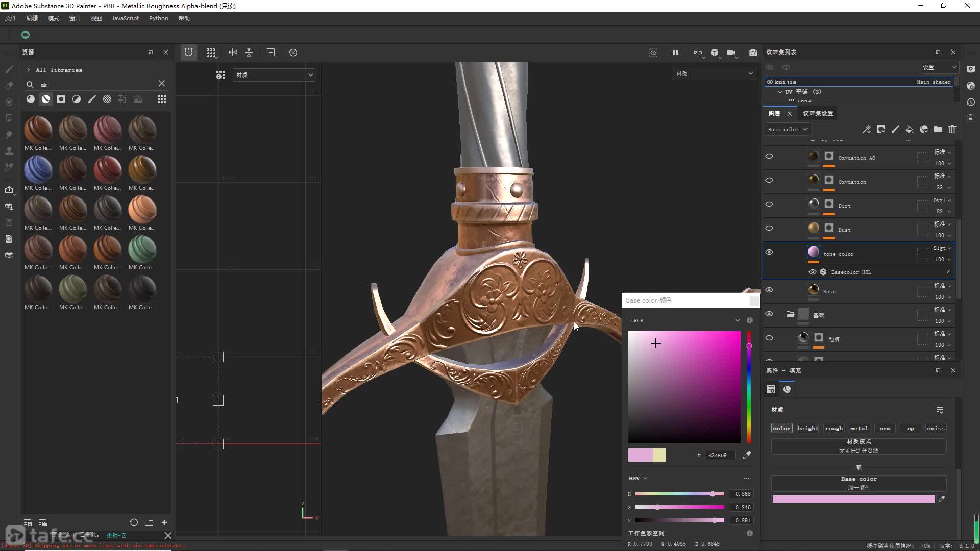980x551 pixels.
Task: Expand the All libraries tree
Action: pos(29,70)
